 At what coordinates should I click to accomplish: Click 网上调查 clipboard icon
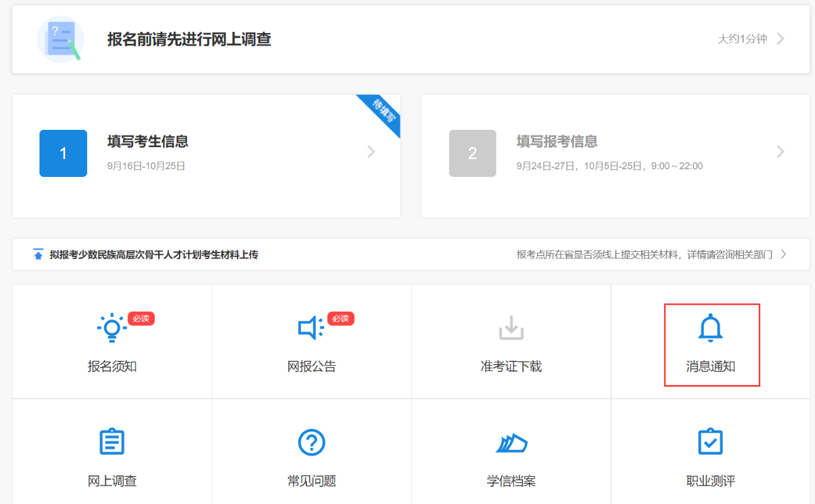click(x=112, y=442)
